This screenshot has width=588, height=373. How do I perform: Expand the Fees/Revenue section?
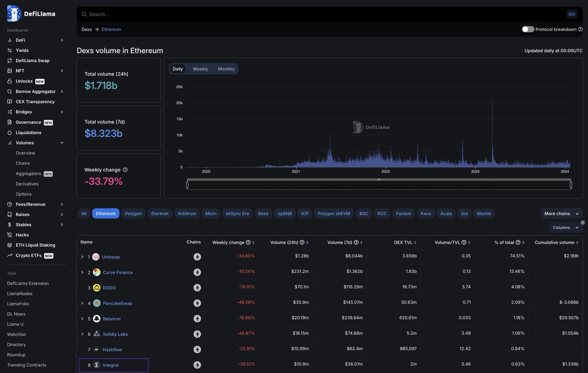(x=62, y=204)
